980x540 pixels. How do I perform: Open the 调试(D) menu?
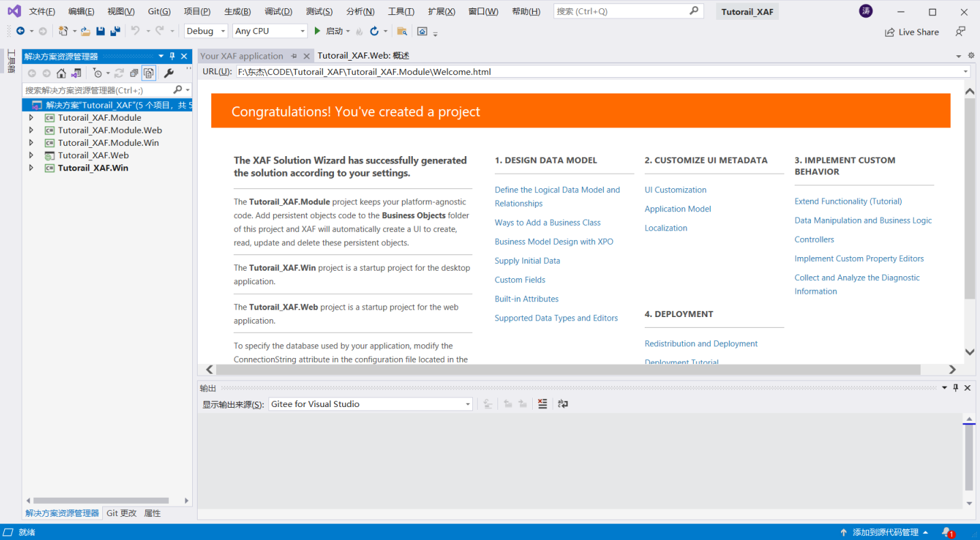click(x=278, y=12)
